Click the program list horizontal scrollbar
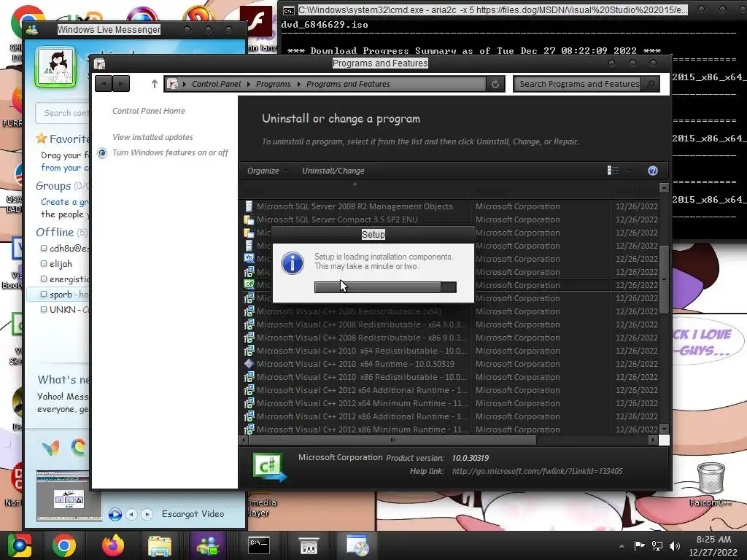 392,440
